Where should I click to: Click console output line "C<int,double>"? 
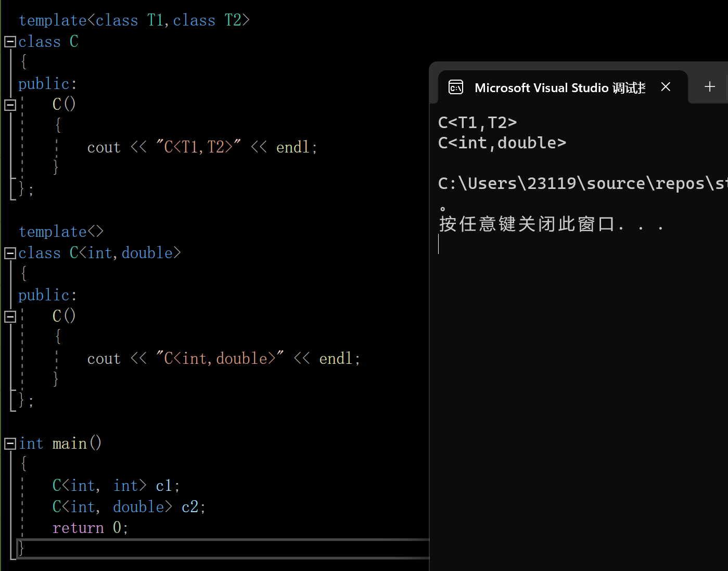502,143
